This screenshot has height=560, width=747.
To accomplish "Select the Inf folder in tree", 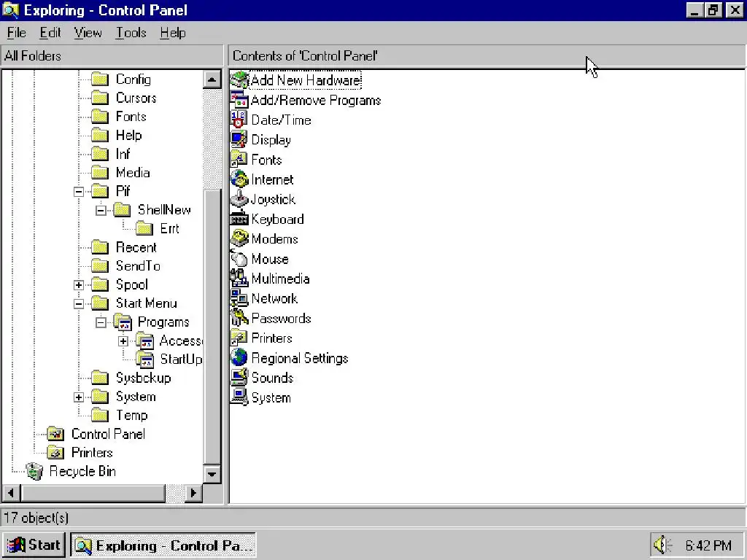I will 123,155.
